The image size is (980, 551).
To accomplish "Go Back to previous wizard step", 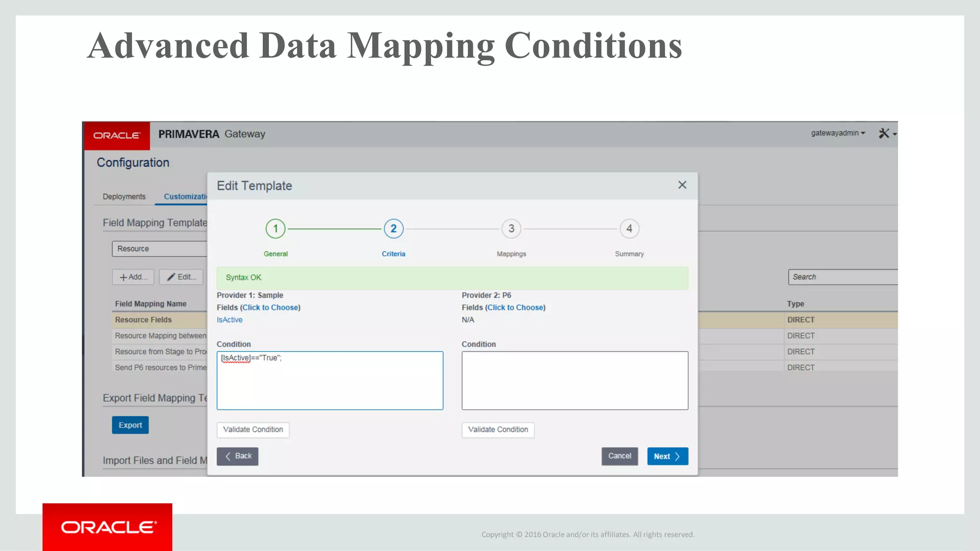I will [x=237, y=456].
